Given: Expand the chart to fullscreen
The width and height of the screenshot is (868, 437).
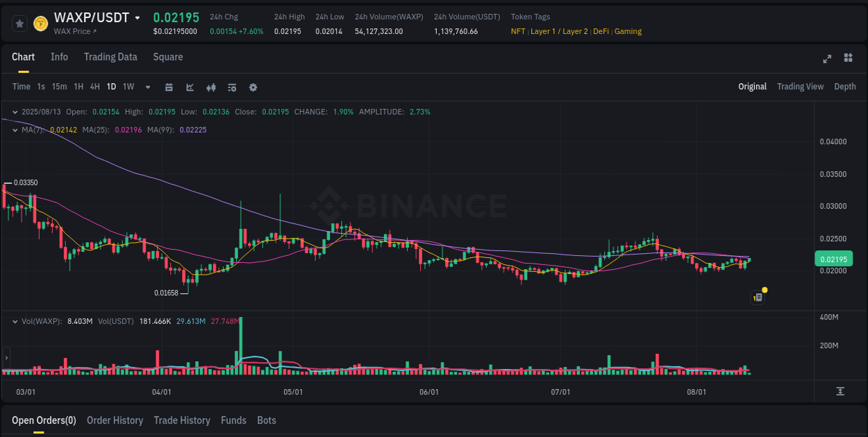Looking at the screenshot, I should coord(826,59).
